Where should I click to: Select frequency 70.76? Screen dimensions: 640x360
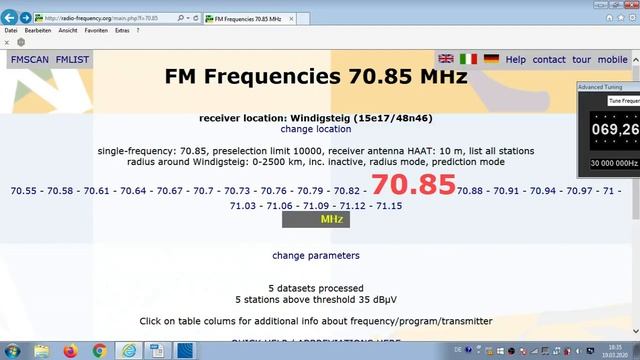pos(273,191)
